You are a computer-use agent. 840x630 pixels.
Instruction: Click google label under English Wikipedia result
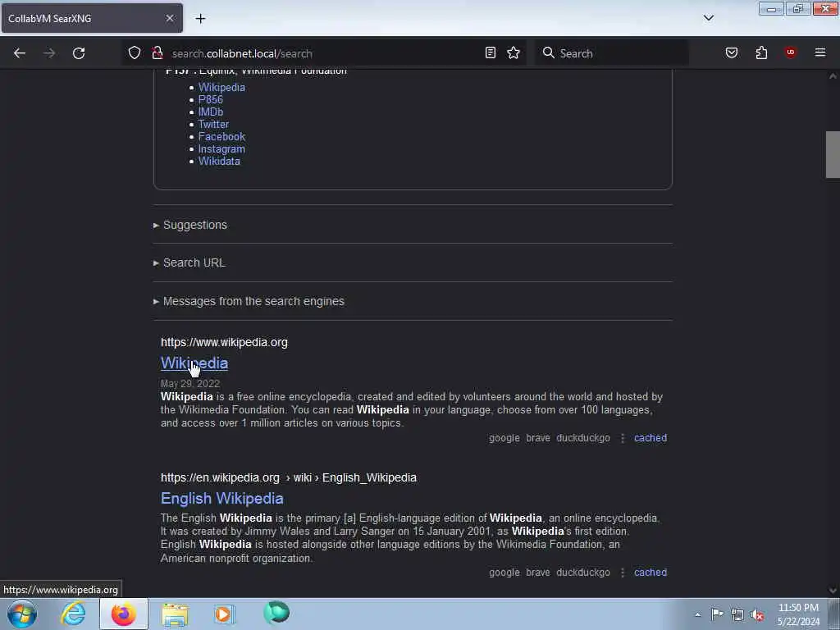(504, 573)
